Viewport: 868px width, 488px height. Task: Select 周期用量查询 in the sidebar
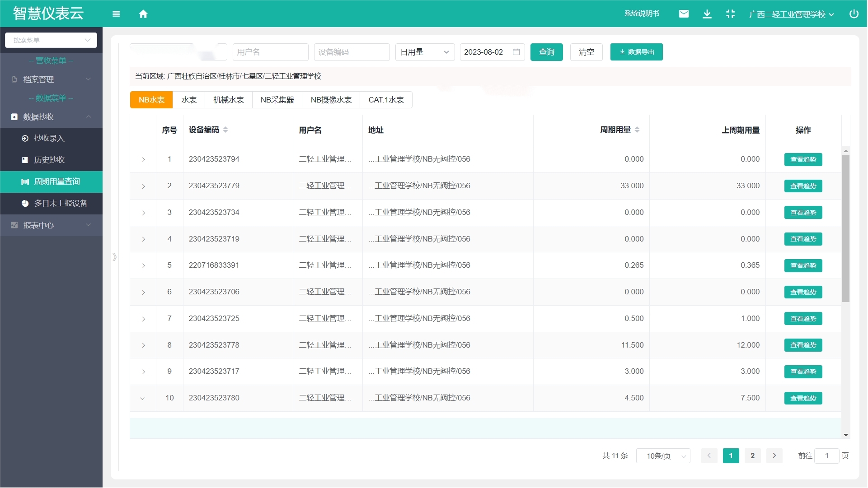coord(52,182)
